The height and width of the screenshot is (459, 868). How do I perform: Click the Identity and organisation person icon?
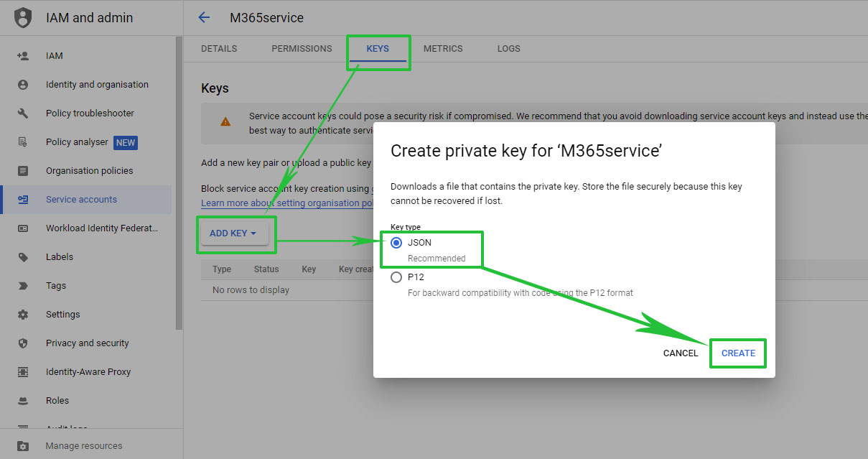tap(23, 85)
